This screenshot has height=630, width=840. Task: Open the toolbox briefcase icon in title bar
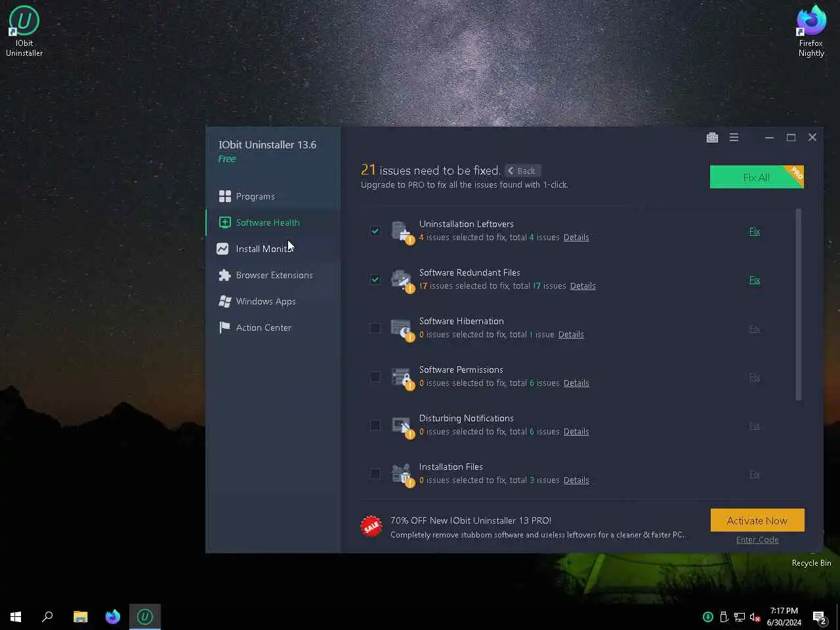(712, 137)
